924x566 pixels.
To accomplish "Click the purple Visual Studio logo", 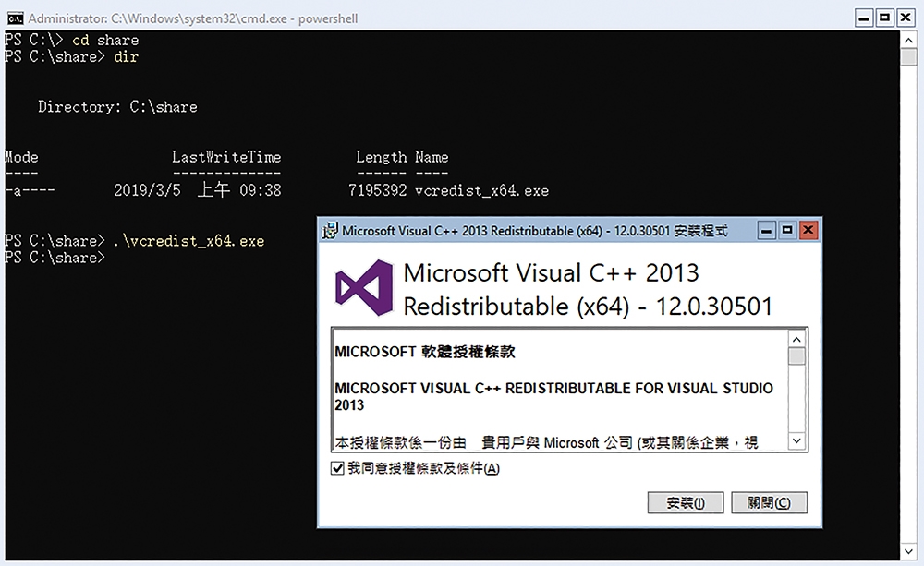I will pos(363,287).
